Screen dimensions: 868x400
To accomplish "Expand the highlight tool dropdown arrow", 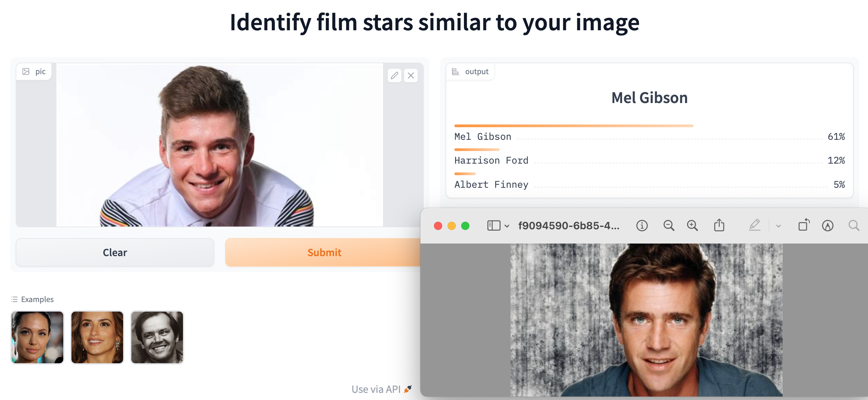I will coord(779,226).
